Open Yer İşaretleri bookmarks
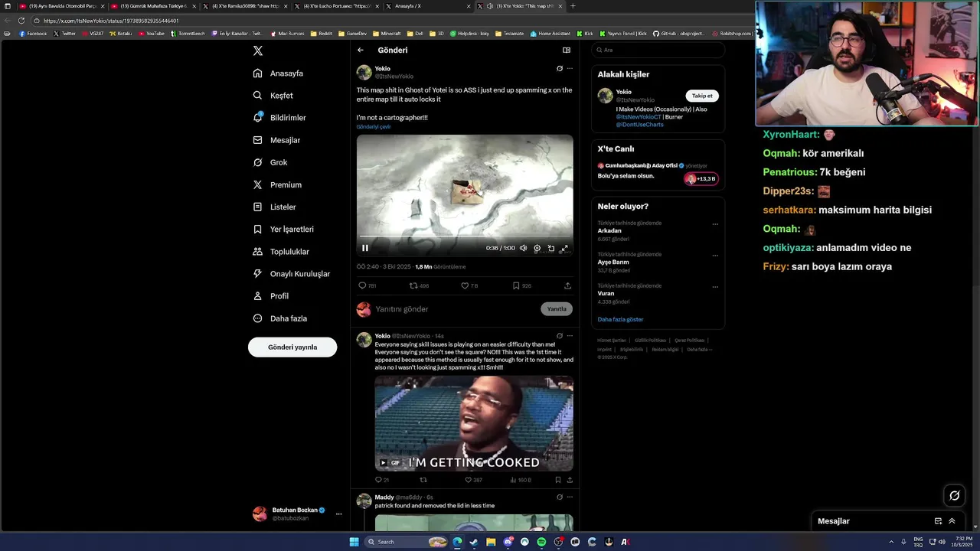This screenshot has height=551, width=980. [283, 229]
